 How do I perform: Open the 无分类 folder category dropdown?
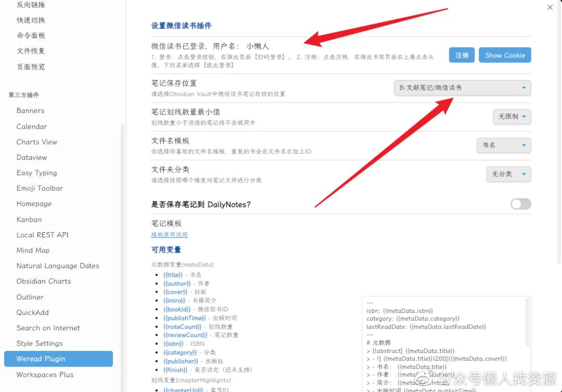[508, 174]
